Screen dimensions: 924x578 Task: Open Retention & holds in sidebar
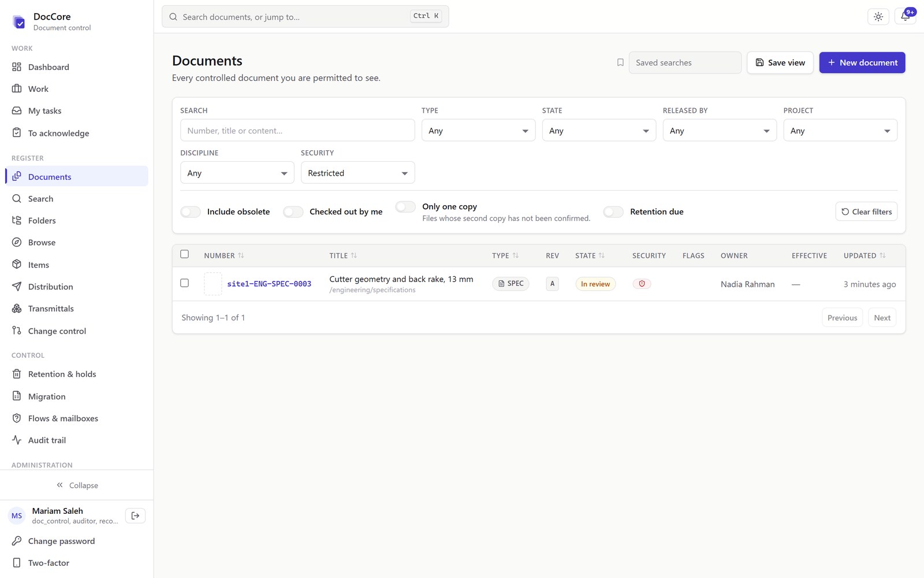[x=76, y=375]
